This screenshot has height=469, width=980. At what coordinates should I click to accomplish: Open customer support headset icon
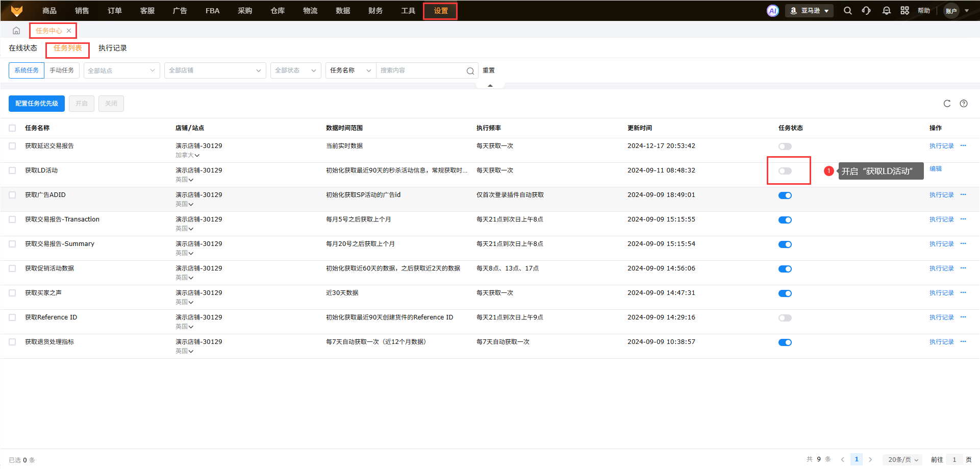(866, 11)
